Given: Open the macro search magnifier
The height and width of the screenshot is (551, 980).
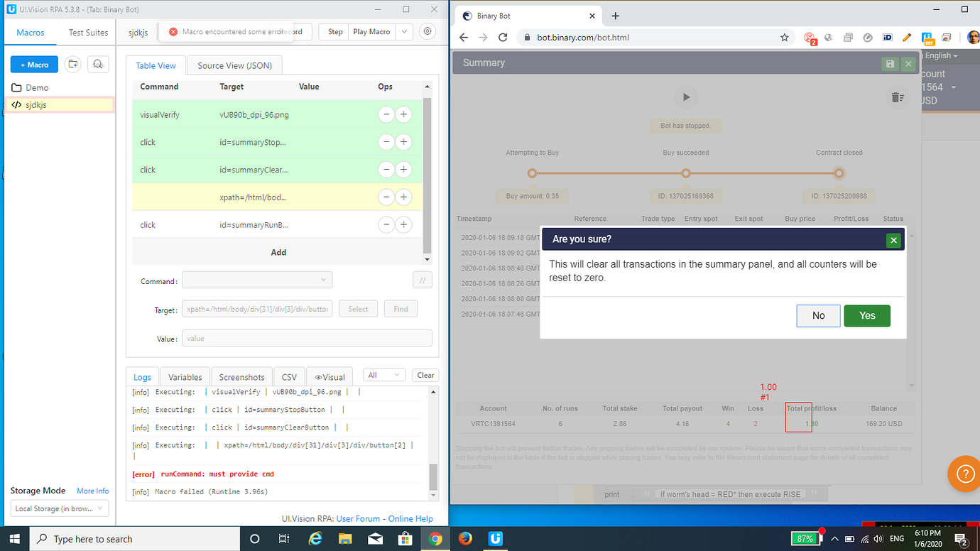Looking at the screenshot, I should coord(98,64).
